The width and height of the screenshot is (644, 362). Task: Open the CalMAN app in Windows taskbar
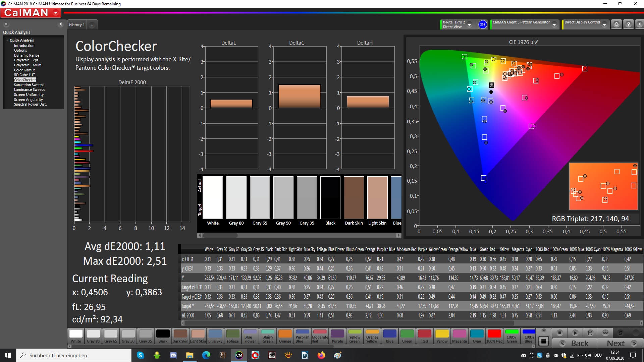pyautogui.click(x=239, y=355)
